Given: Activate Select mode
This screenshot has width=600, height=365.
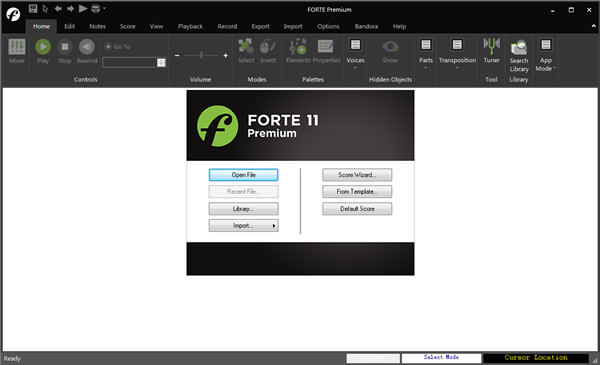Looking at the screenshot, I should click(246, 51).
